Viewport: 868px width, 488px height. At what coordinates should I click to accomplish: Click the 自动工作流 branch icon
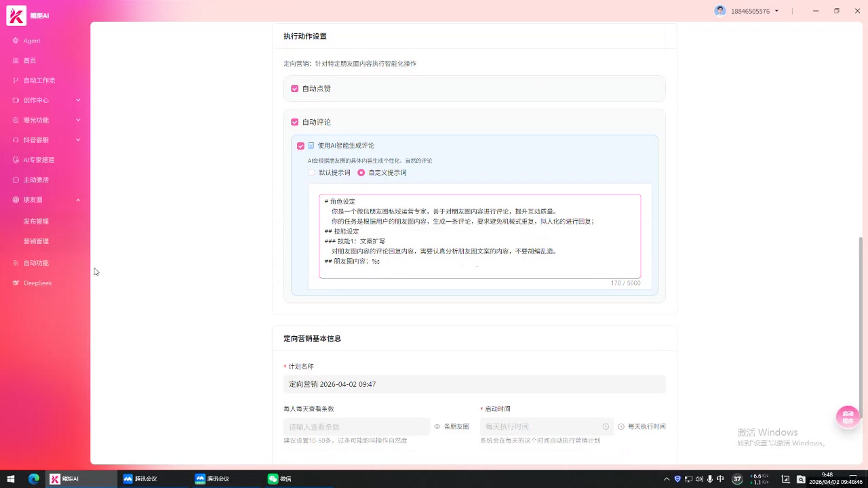[x=16, y=80]
